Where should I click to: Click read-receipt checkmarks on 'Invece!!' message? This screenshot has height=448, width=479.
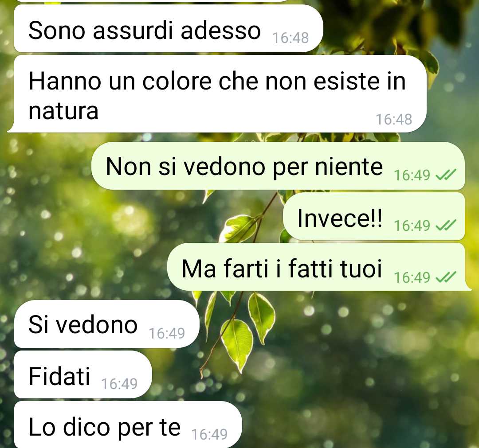coord(446,226)
